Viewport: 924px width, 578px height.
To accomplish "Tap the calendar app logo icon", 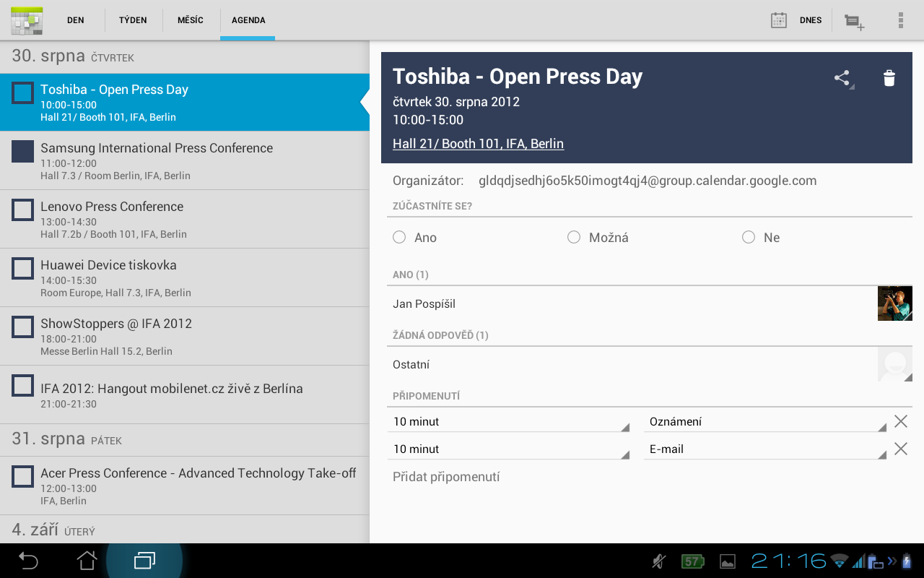I will tap(27, 20).
